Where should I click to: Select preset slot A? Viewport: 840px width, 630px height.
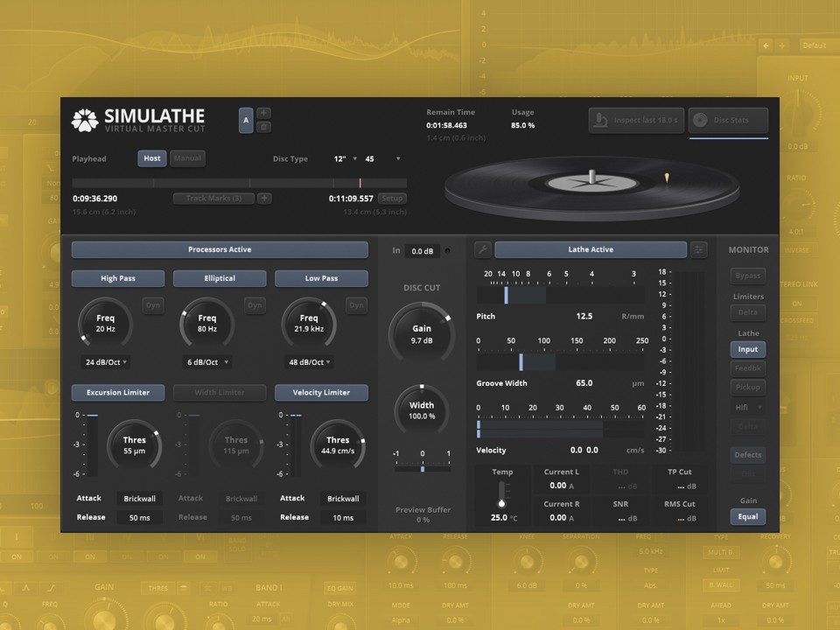click(x=246, y=120)
